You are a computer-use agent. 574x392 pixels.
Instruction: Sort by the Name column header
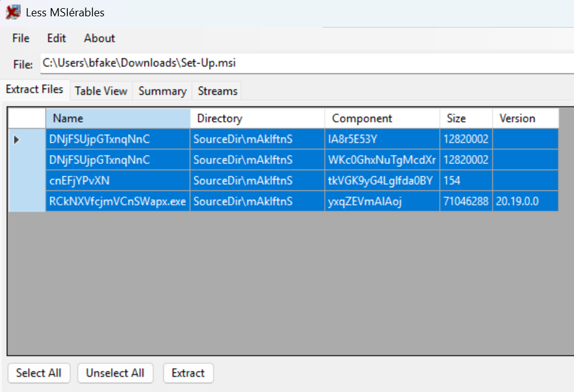pos(118,118)
